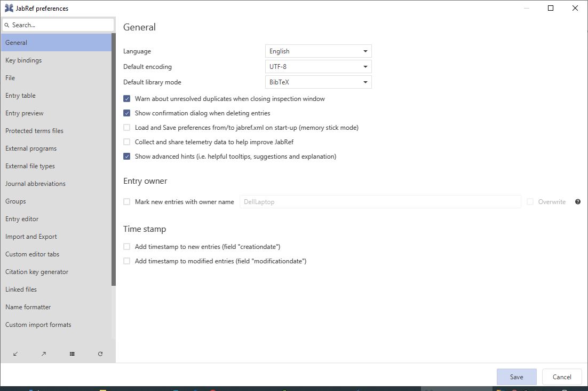Screen dimensions: 588x391
Task: Open the Default encoding dropdown
Action: point(319,67)
